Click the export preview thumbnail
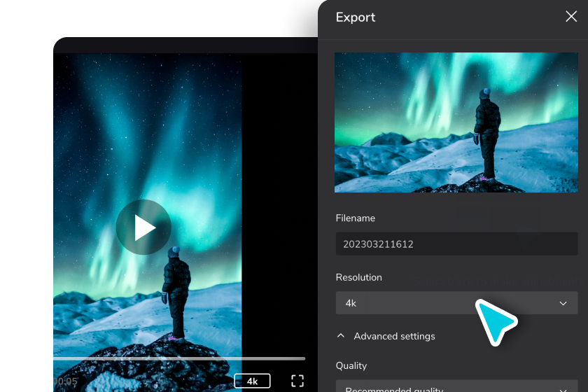The width and height of the screenshot is (588, 392). (456, 122)
